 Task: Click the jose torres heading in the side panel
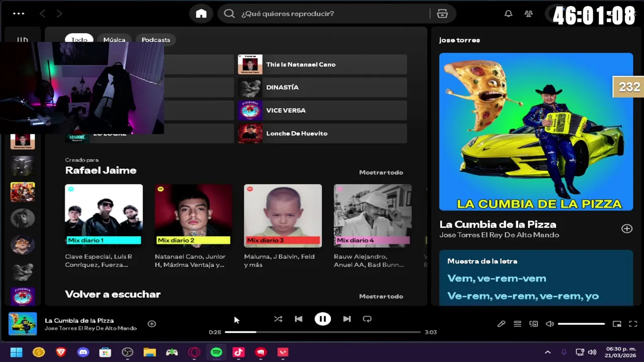(x=459, y=40)
